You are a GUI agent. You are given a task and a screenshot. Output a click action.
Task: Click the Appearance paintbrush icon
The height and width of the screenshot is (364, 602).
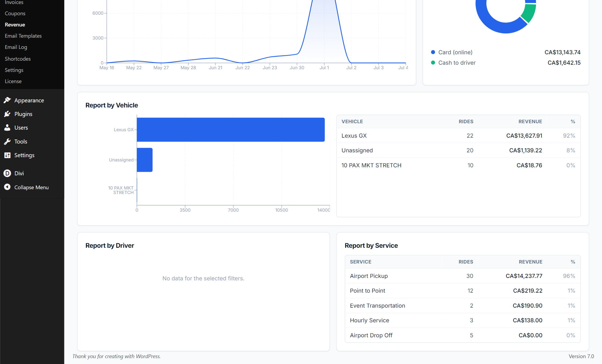7,100
